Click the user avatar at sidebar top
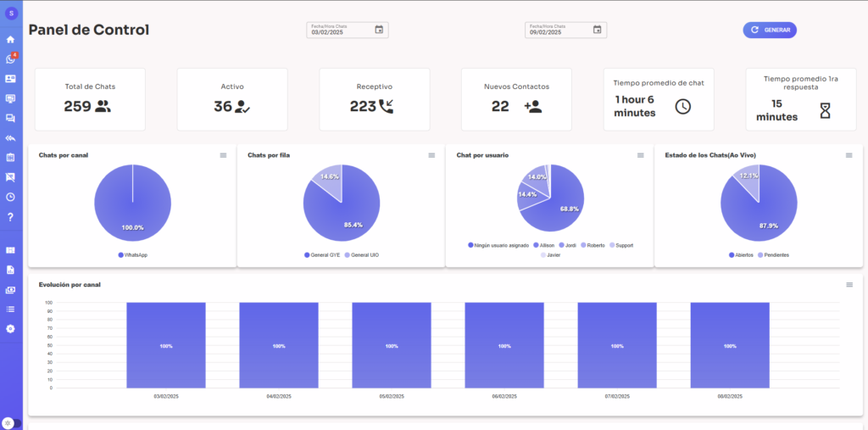868x430 pixels. click(10, 13)
